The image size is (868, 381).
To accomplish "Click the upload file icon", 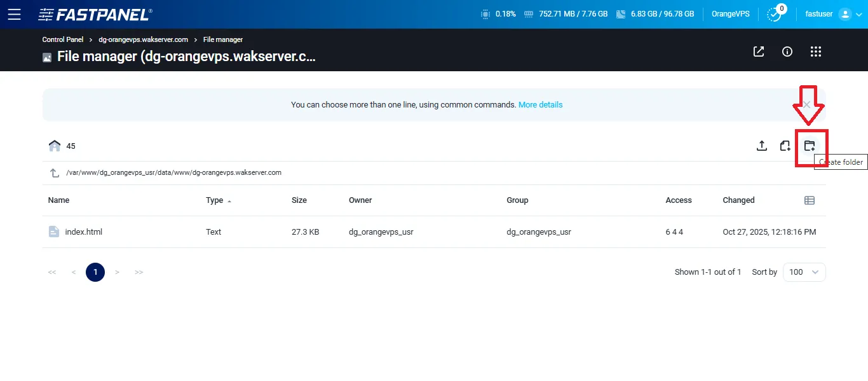I will [x=761, y=146].
